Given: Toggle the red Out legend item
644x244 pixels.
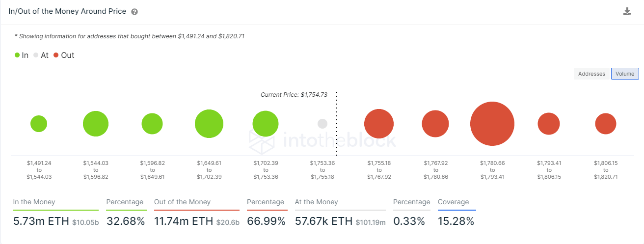Looking at the screenshot, I should (x=64, y=55).
